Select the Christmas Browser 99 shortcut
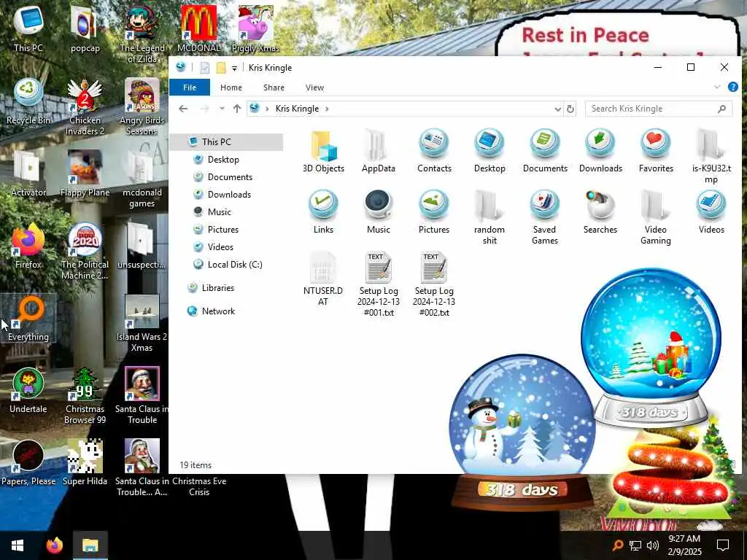Viewport: 747px width, 560px height. click(85, 396)
